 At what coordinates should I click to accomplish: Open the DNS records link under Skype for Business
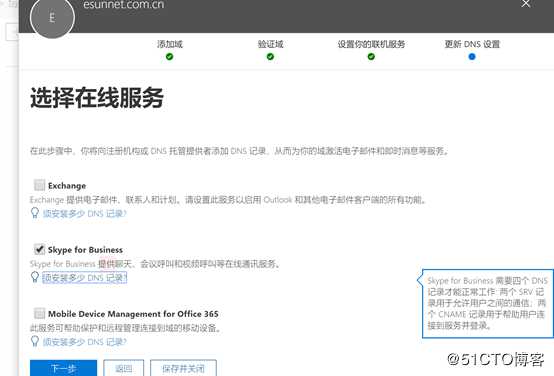tap(84, 278)
